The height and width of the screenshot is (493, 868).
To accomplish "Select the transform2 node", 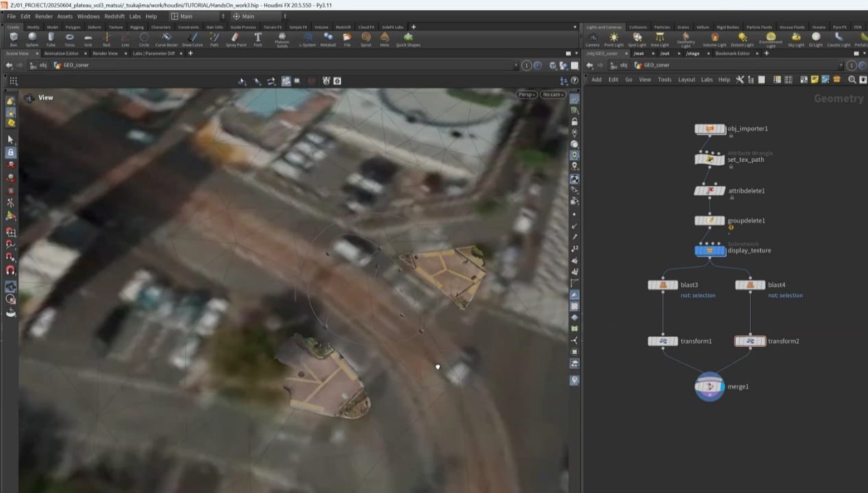I will (750, 341).
